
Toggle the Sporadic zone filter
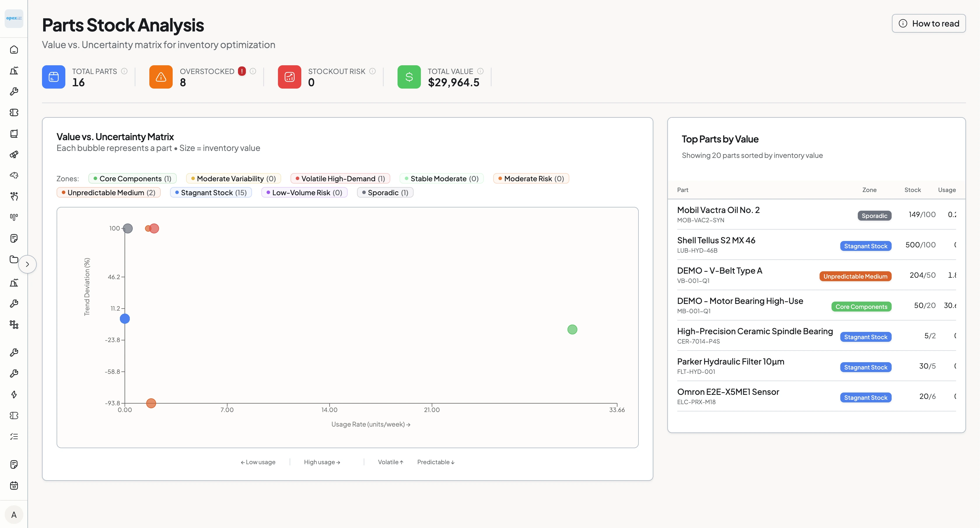point(385,193)
